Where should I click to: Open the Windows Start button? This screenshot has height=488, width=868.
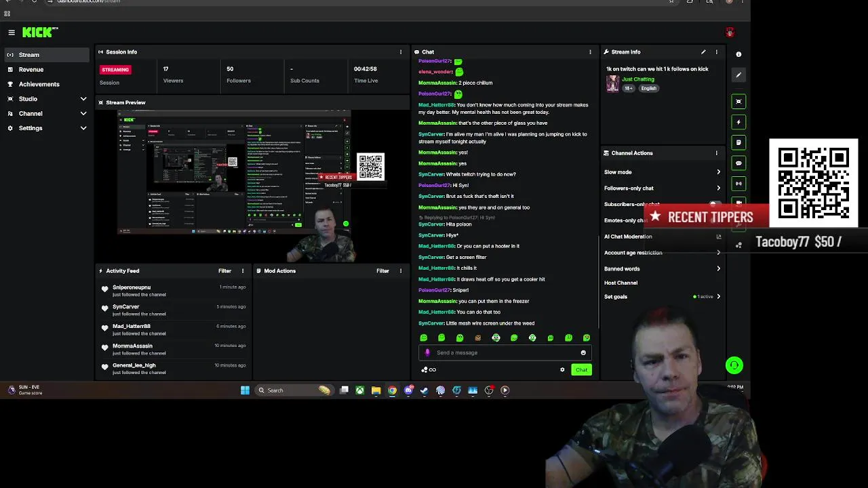click(x=245, y=390)
